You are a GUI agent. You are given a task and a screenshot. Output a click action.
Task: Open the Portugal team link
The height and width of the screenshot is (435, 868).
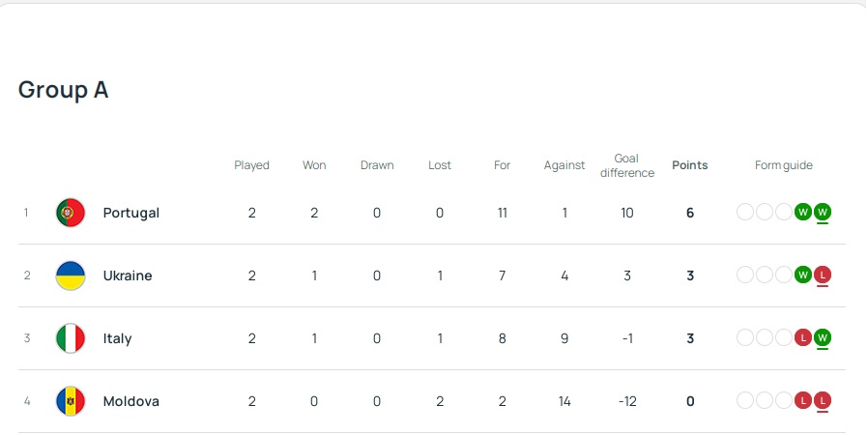[131, 213]
